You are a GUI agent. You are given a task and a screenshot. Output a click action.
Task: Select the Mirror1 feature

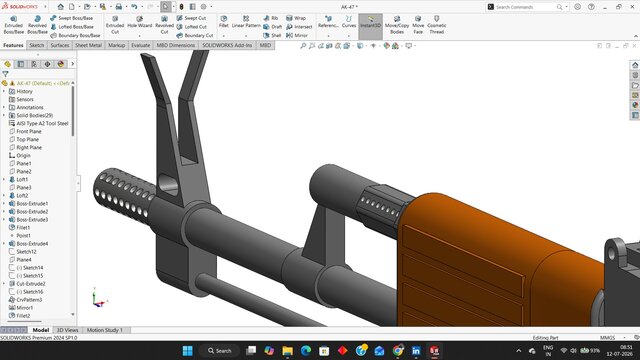pyautogui.click(x=24, y=308)
